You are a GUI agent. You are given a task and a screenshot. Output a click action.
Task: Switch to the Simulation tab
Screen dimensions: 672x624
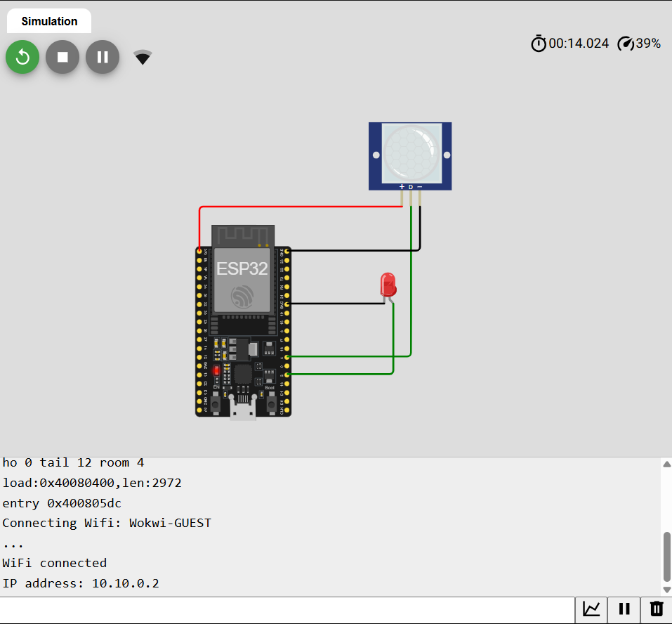(x=48, y=21)
